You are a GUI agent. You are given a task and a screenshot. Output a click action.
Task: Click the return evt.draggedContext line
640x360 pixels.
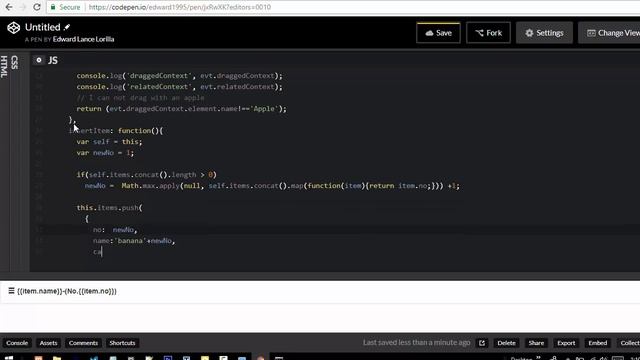[x=181, y=109]
